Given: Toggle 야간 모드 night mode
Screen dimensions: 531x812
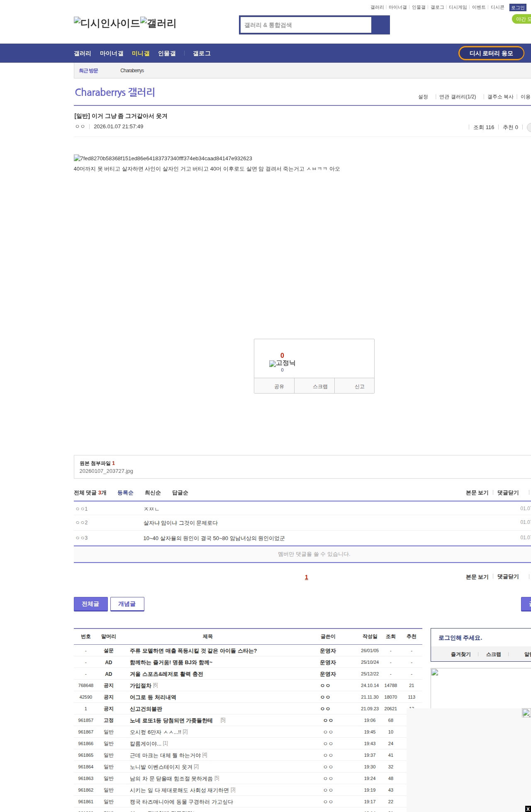Looking at the screenshot, I should pyautogui.click(x=522, y=19).
